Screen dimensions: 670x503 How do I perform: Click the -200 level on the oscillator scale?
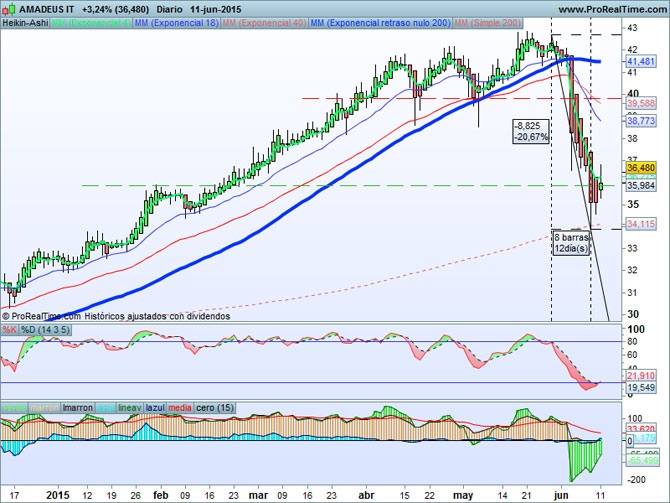click(636, 479)
